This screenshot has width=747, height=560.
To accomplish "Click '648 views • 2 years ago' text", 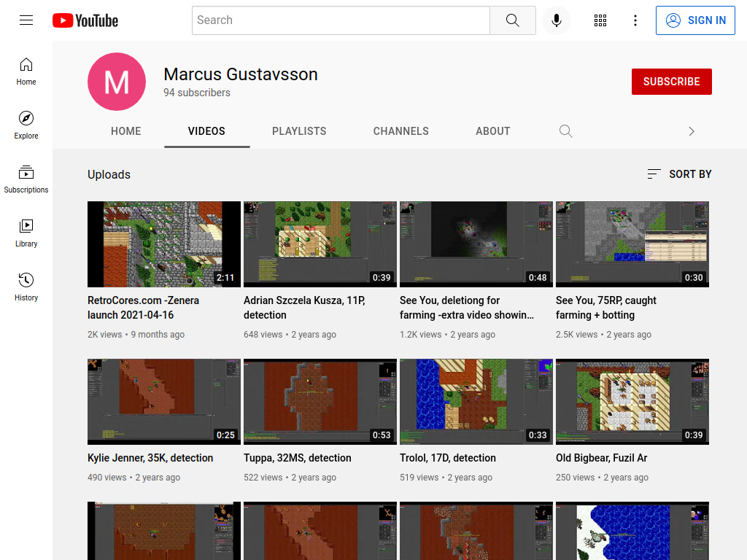I will point(290,334).
